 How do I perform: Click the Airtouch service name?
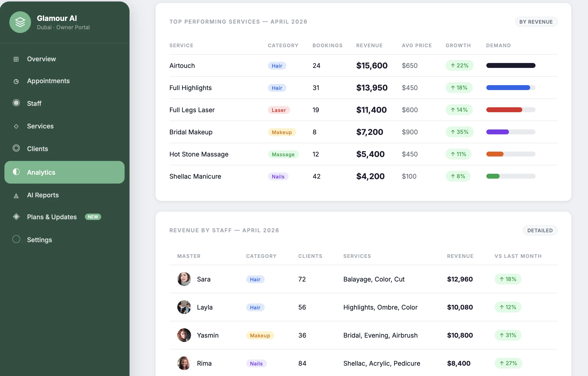pos(182,65)
